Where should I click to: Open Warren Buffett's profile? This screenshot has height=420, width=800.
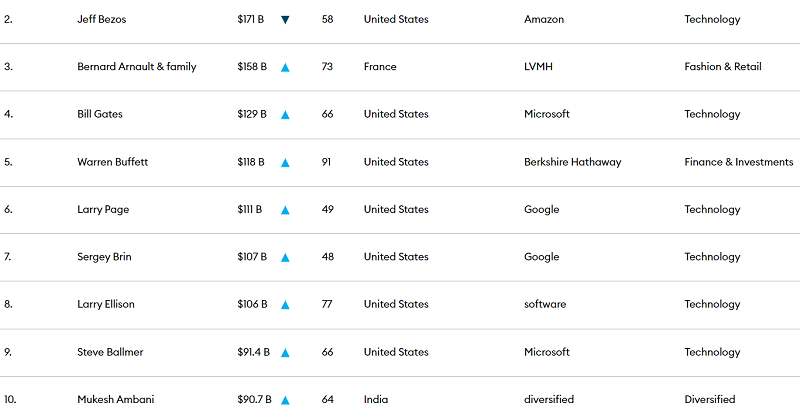click(112, 162)
